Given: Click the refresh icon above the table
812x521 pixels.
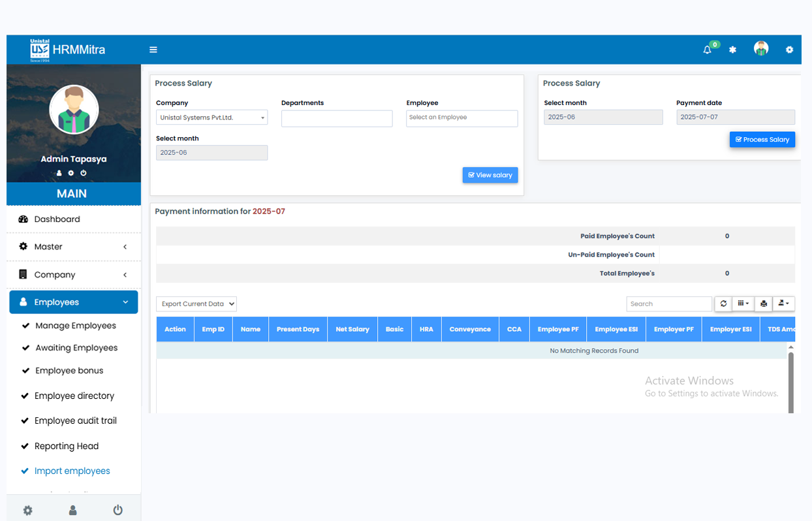Looking at the screenshot, I should tap(723, 304).
